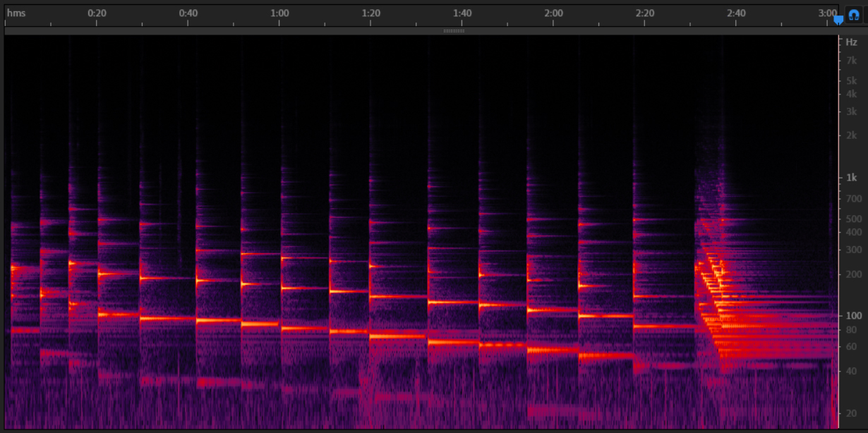
Task: Click the hms time format label
Action: pos(16,13)
